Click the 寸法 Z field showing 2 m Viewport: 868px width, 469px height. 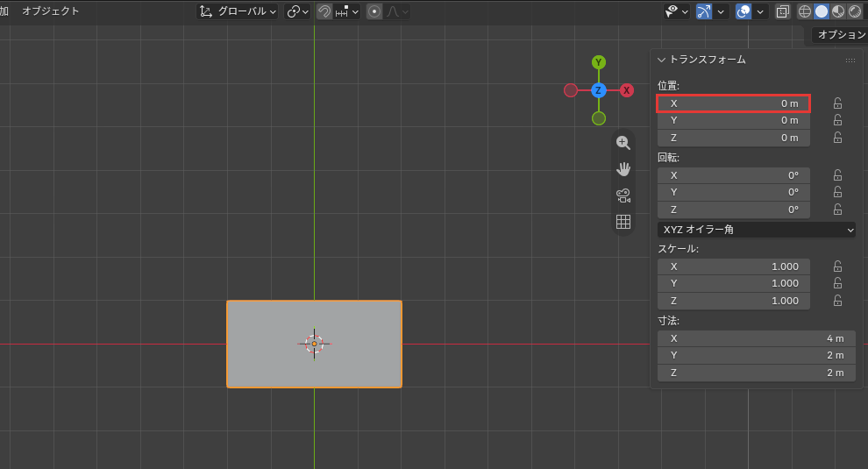point(756,373)
